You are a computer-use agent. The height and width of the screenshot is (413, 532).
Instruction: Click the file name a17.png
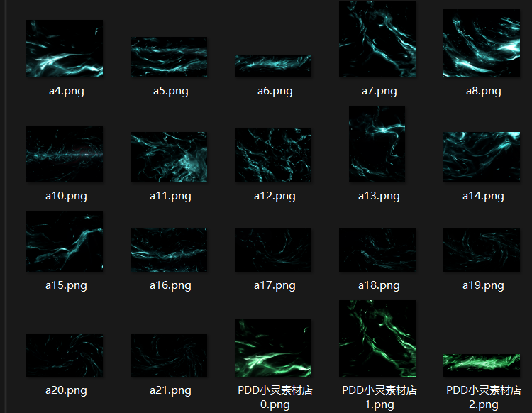[275, 285]
